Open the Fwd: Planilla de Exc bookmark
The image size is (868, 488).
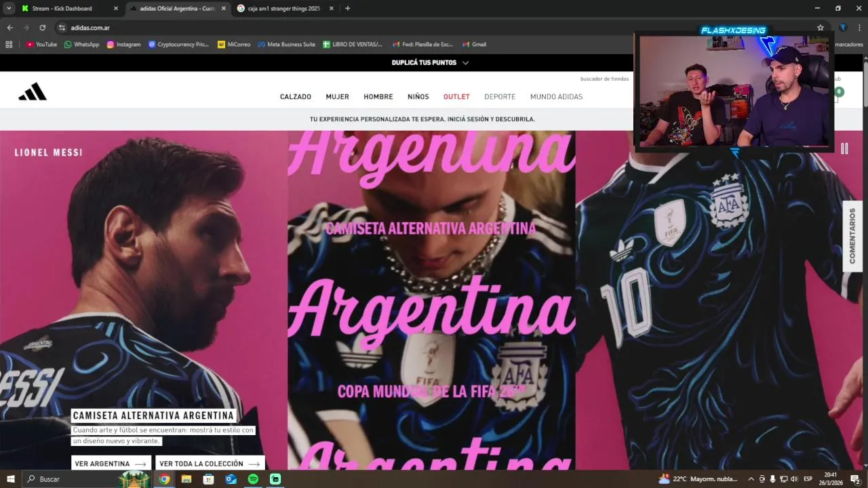point(422,44)
